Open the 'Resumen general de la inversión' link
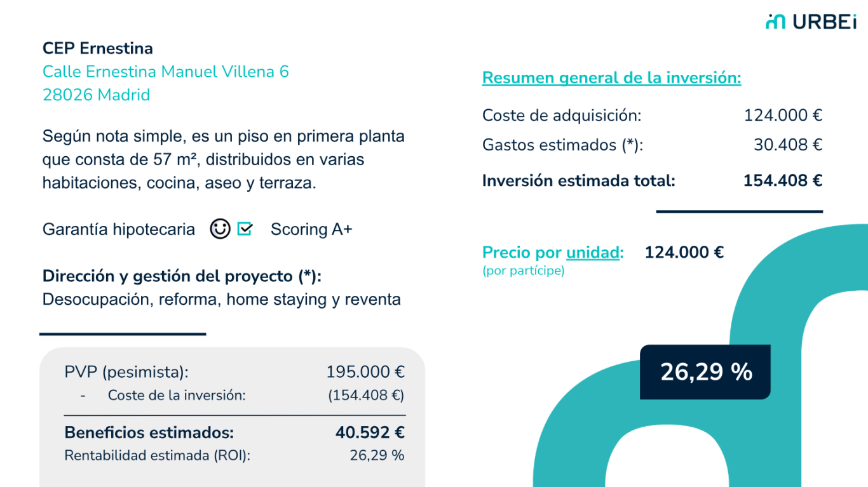 tap(611, 78)
